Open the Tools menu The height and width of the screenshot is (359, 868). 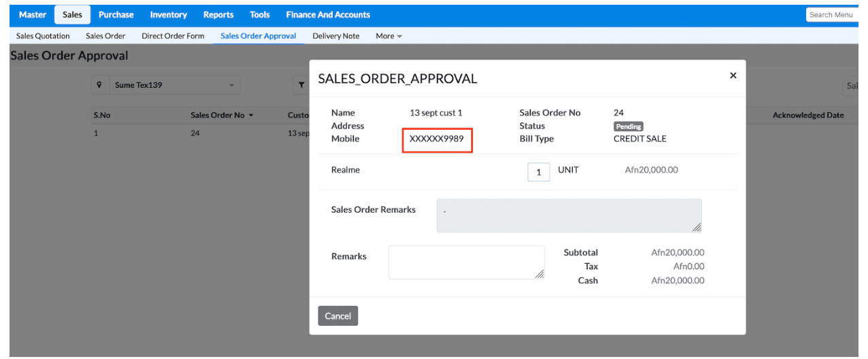click(x=260, y=14)
